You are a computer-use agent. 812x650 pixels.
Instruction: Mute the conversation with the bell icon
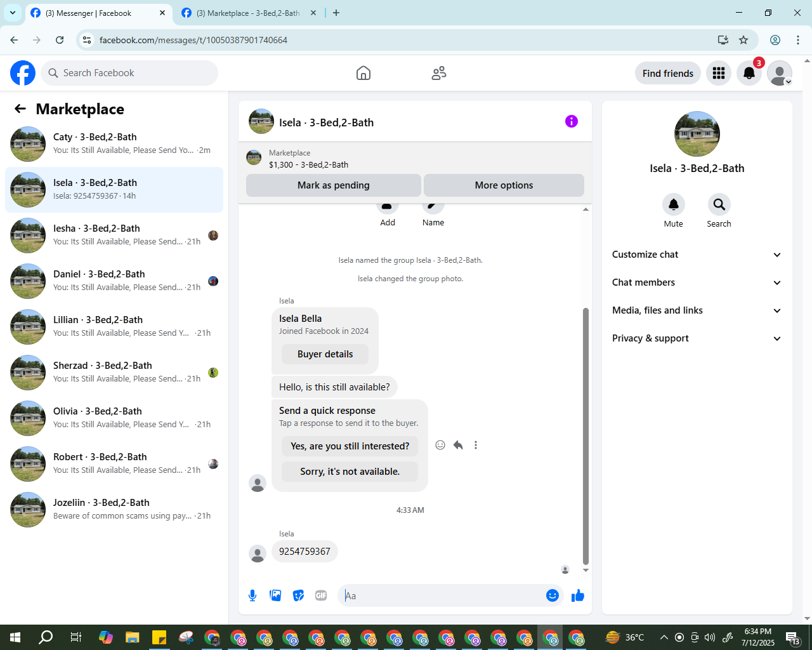click(674, 204)
